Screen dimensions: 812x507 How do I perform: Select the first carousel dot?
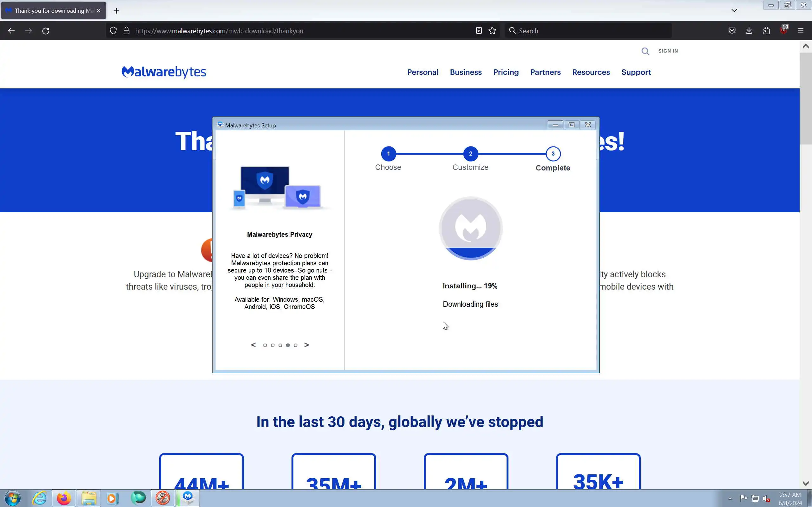(x=265, y=345)
